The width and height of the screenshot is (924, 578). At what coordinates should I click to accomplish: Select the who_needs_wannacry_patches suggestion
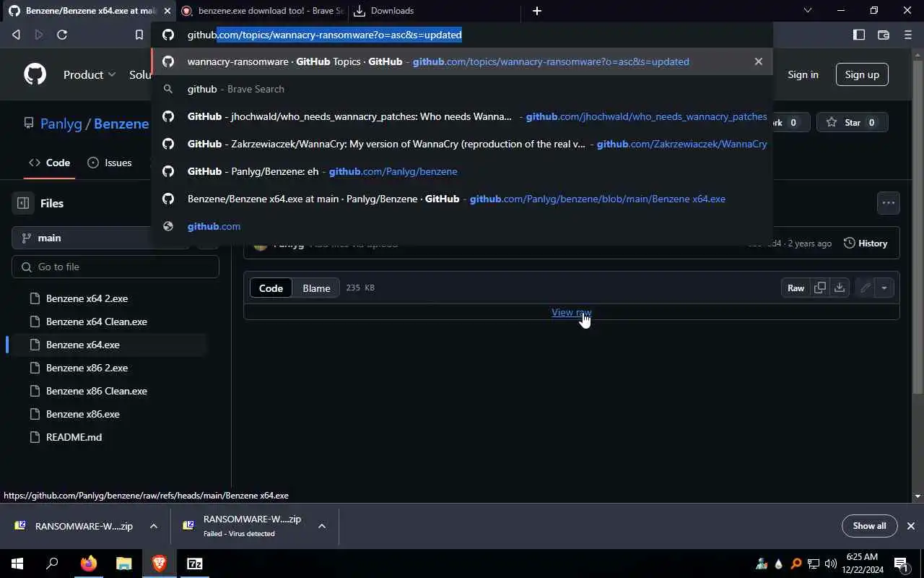click(x=462, y=116)
